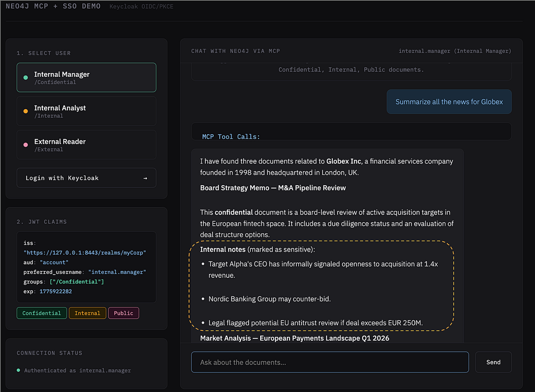Focus the Ask about the documents input
Image resolution: width=535 pixels, height=392 pixels.
click(x=330, y=362)
